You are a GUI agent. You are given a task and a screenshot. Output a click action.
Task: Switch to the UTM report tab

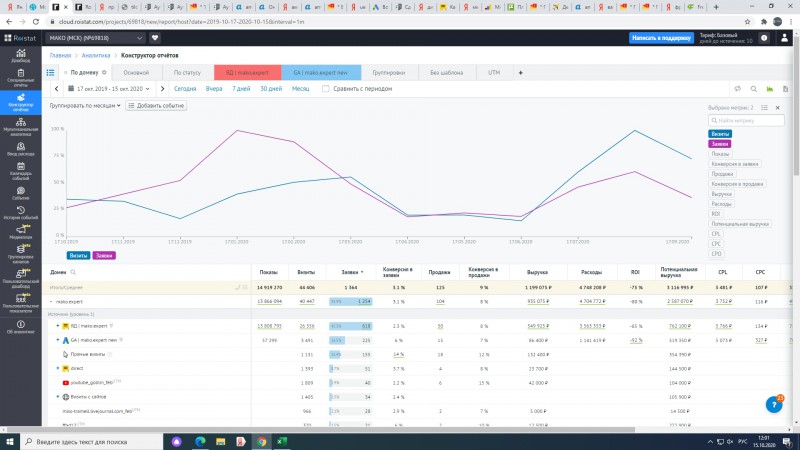[494, 72]
